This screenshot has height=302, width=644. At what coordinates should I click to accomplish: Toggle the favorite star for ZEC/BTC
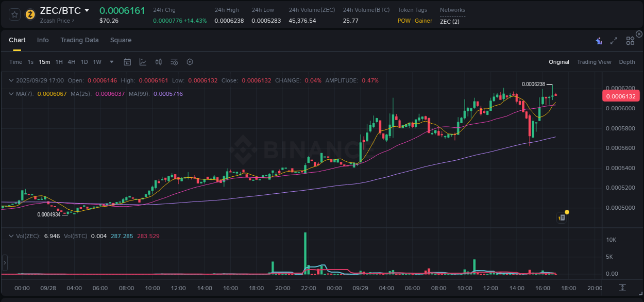(14, 14)
